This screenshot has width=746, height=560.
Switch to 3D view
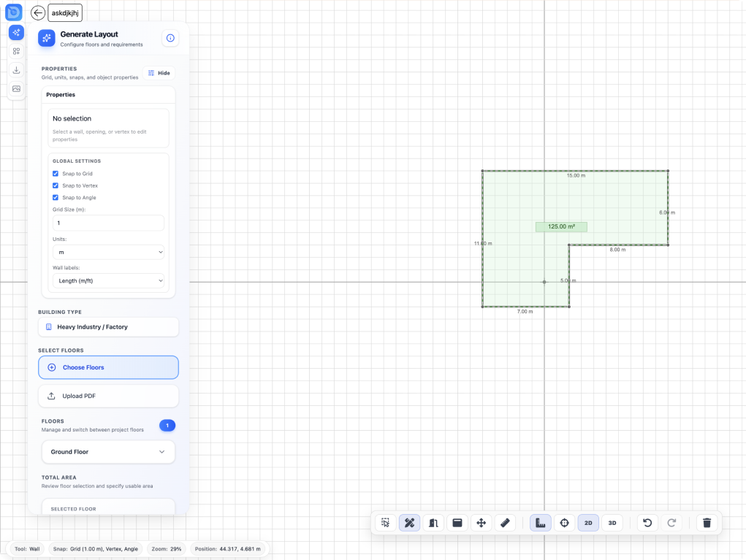(612, 523)
